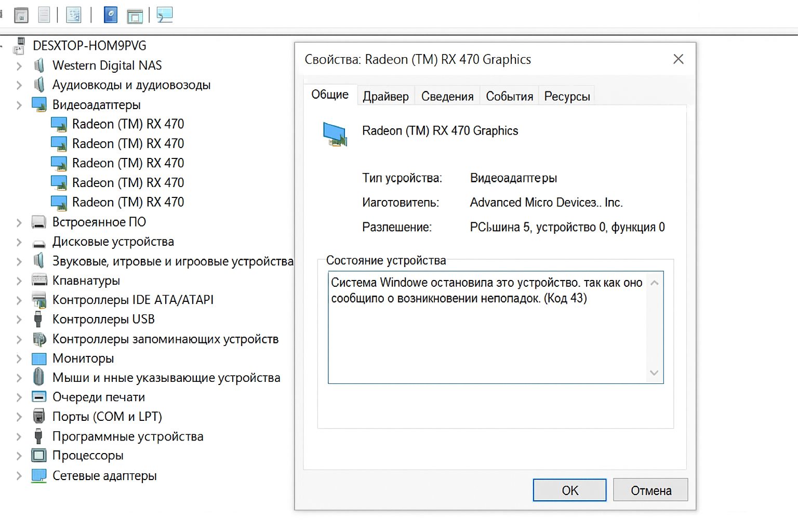Expand the Дисковые устройства category
Viewport: 798px width, 532px height.
(19, 242)
